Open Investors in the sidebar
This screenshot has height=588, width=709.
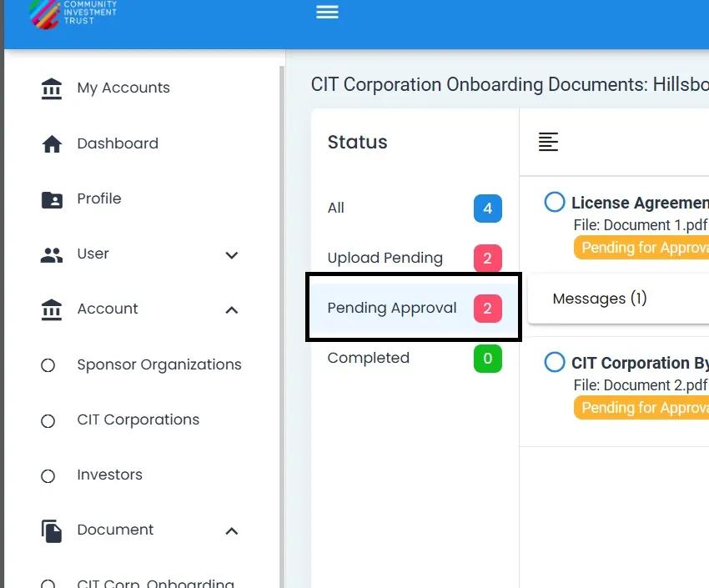pos(109,475)
